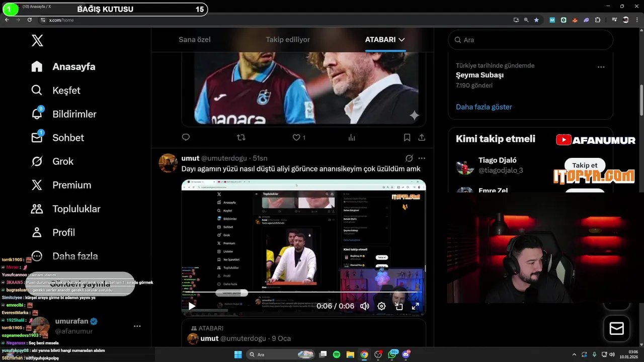Click Daha fazla göster link

[484, 107]
